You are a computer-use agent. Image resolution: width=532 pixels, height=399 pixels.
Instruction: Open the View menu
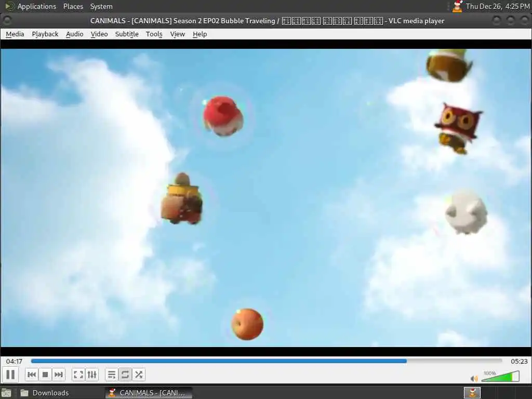pyautogui.click(x=178, y=34)
